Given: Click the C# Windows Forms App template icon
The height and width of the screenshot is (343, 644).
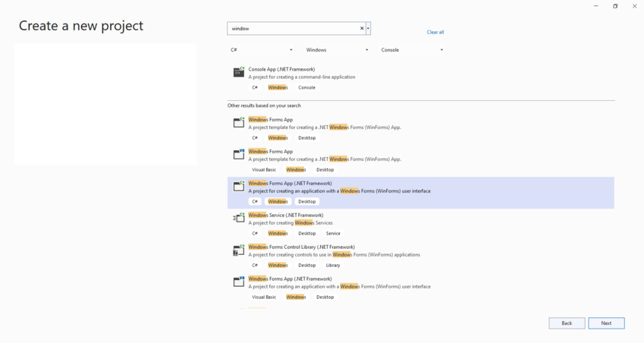Looking at the screenshot, I should point(239,122).
